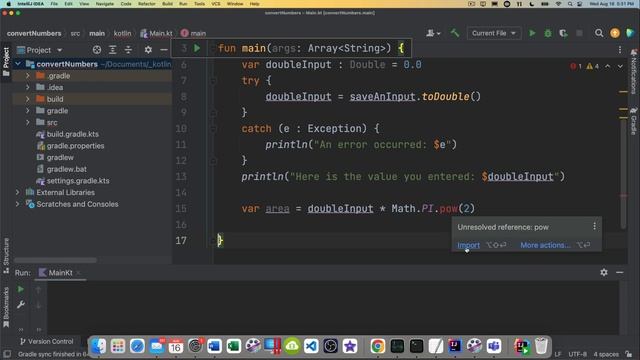Viewport: 640px width, 360px height.
Task: Rerun MainKt in the Run panel
Action: point(20,289)
